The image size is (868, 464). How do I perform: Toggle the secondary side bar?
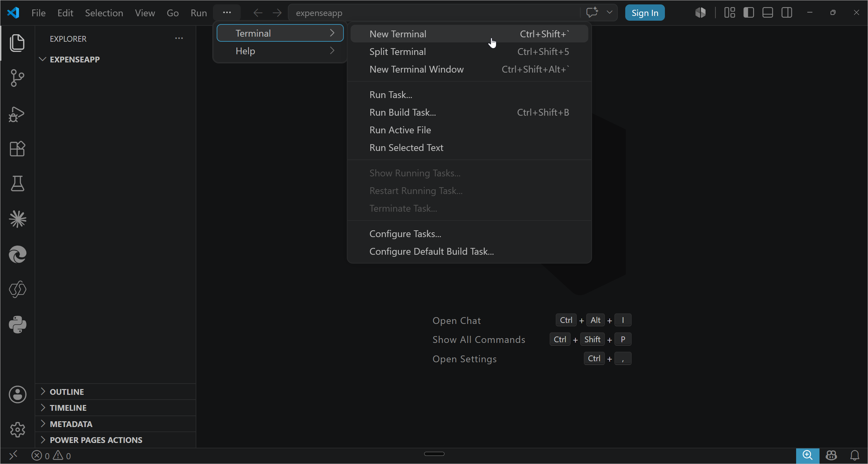point(787,13)
